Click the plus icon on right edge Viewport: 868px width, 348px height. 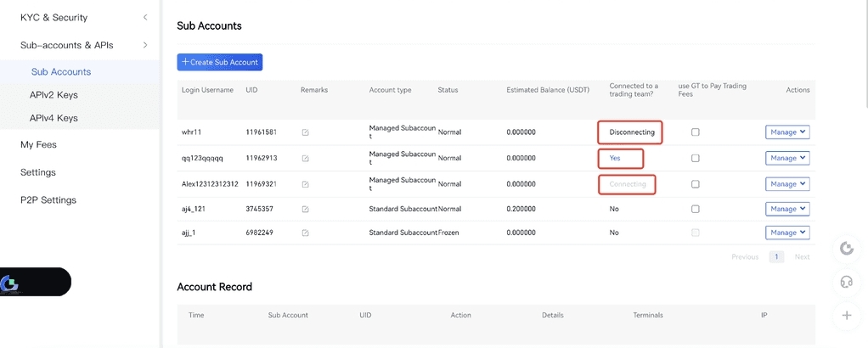(846, 316)
